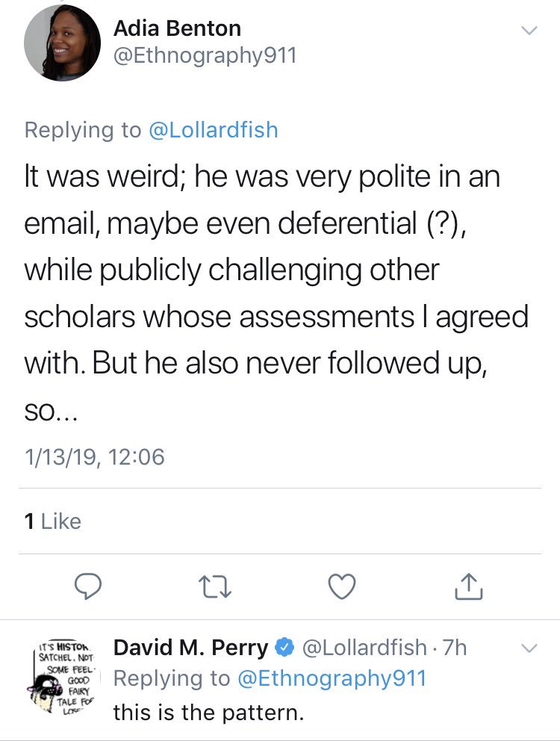The width and height of the screenshot is (560, 741).
Task: Open the @Lollardfish handle beside David M. Perry
Action: (364, 648)
